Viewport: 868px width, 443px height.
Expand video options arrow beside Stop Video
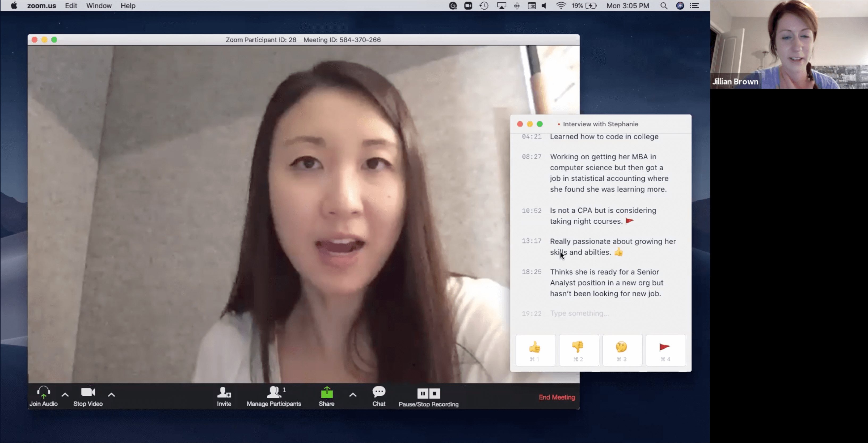click(111, 394)
